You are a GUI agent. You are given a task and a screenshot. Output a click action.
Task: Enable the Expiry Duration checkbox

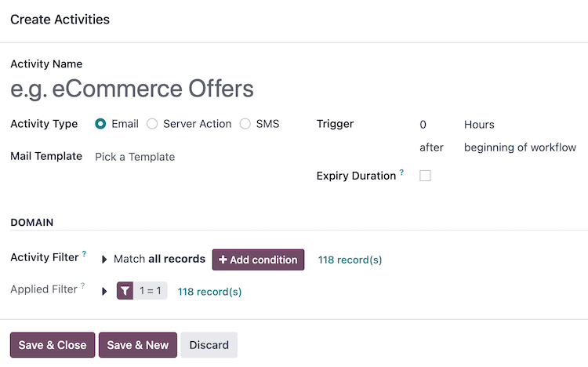pos(425,176)
